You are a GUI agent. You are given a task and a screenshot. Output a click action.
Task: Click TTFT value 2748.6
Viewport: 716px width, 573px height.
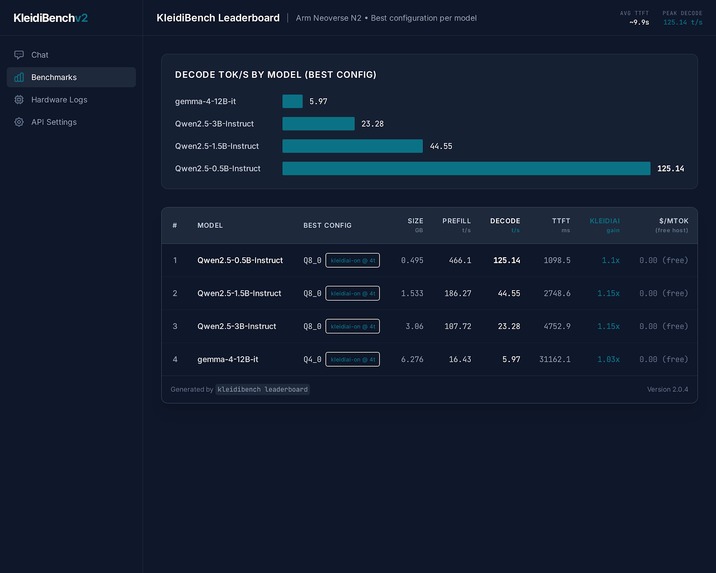click(557, 293)
